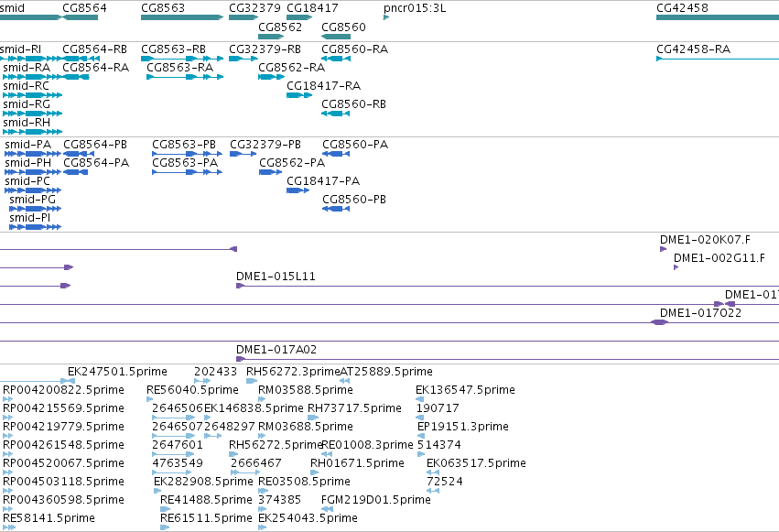Select protein smid-PC
The image size is (779, 532).
(27, 181)
